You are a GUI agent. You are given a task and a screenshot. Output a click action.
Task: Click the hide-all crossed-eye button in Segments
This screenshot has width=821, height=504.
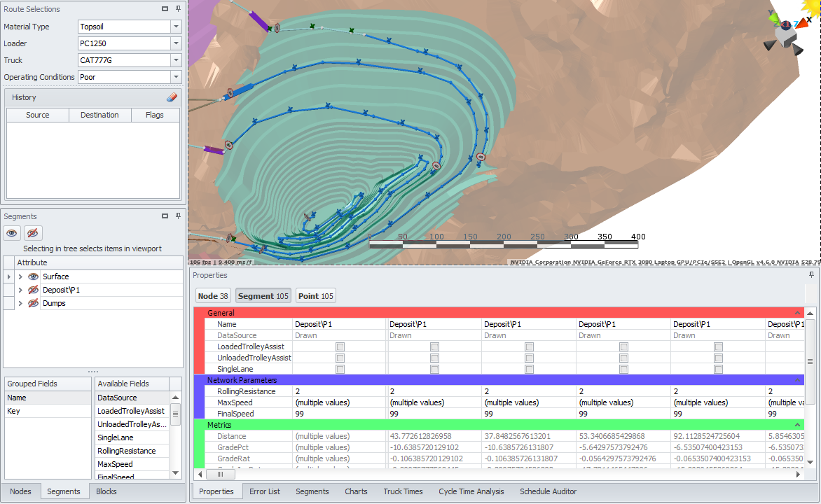[32, 233]
